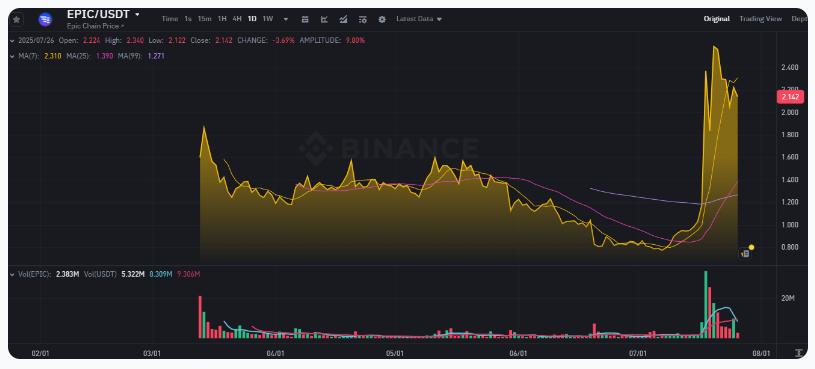Image resolution: width=815 pixels, height=369 pixels.
Task: Click the 07/01 date axis label
Action: click(x=637, y=353)
